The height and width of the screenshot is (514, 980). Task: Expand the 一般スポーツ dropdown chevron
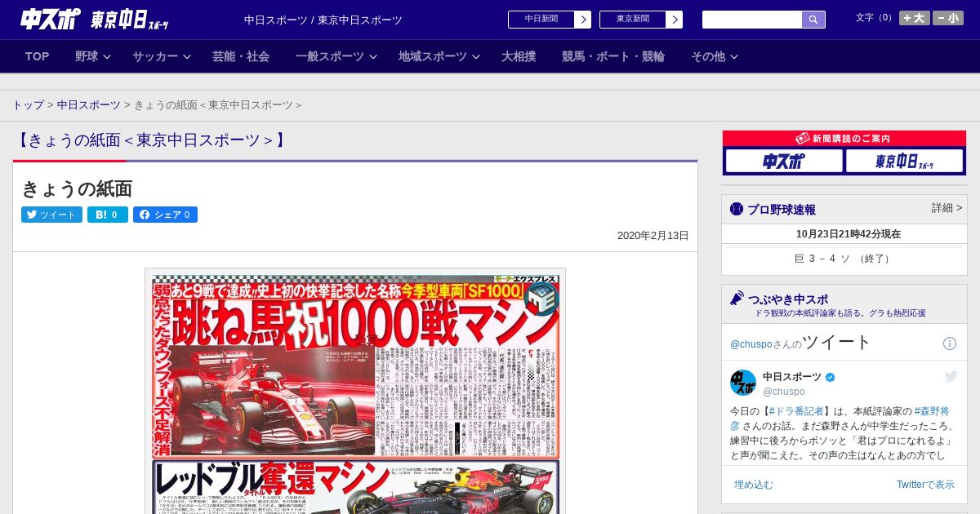pos(373,56)
